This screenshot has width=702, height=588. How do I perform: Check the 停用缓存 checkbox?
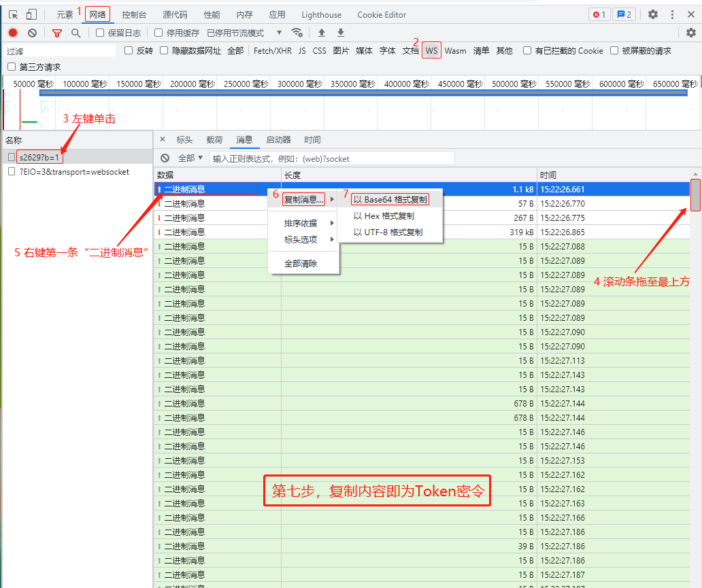pyautogui.click(x=158, y=33)
